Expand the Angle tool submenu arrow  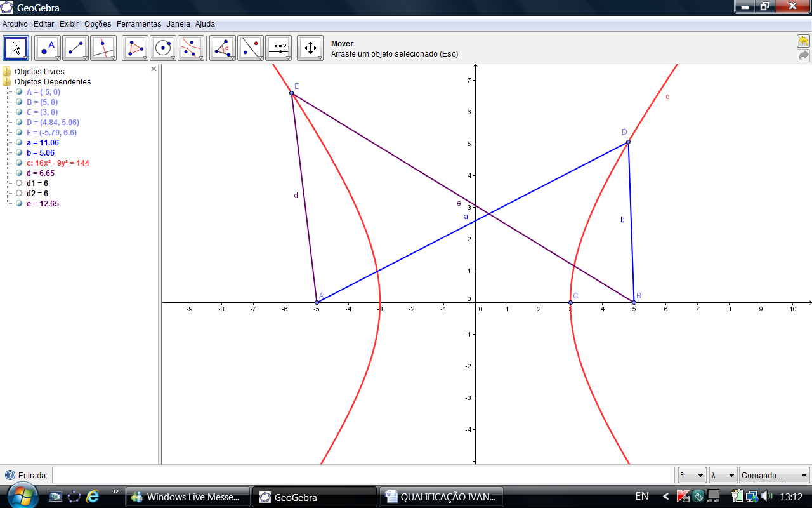tap(232, 58)
